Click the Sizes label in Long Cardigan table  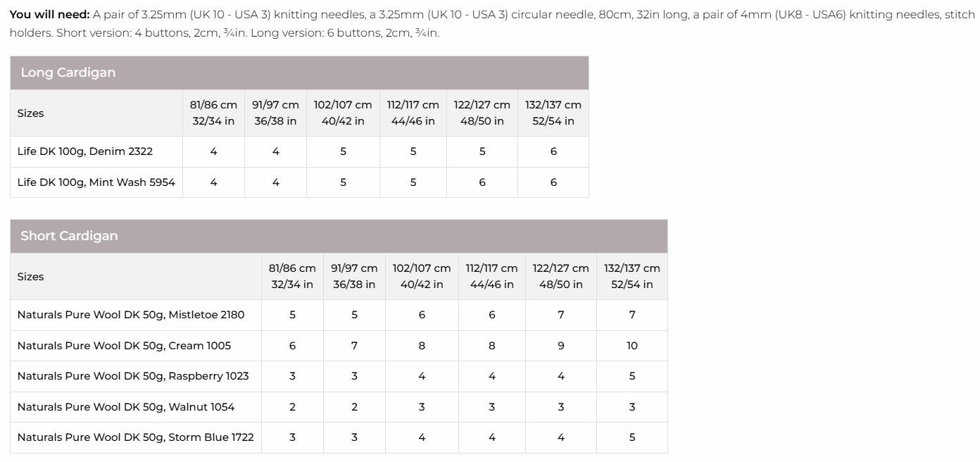pyautogui.click(x=30, y=113)
